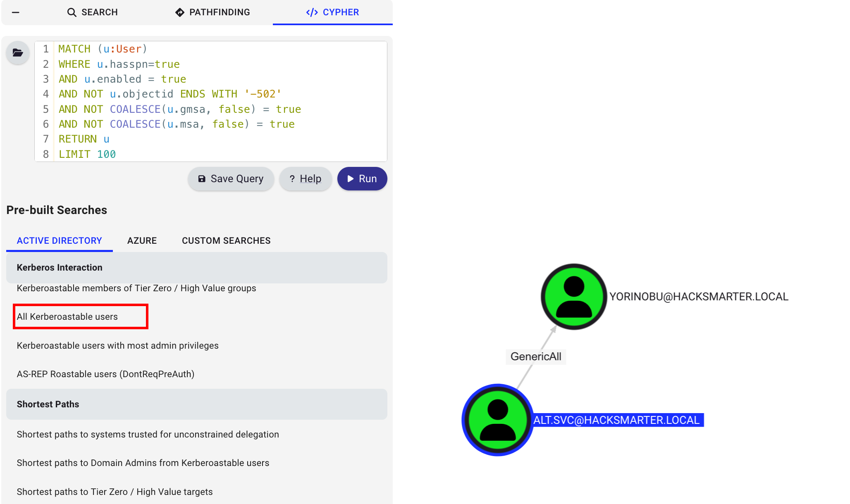Select the ALT.SVC user node icon
This screenshot has height=504, width=850.
coord(498,420)
